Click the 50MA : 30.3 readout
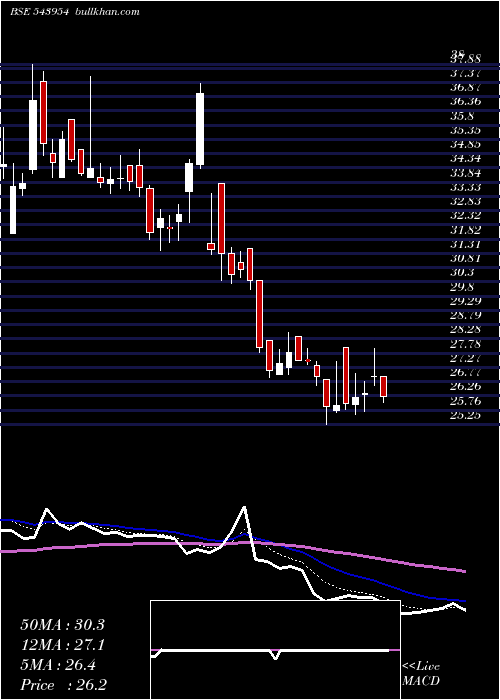The width and height of the screenshot is (500, 700). coord(62,625)
